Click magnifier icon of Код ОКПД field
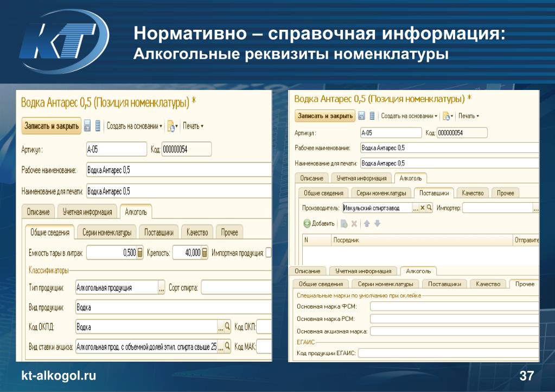This screenshot has height=392, width=555. pos(228,326)
